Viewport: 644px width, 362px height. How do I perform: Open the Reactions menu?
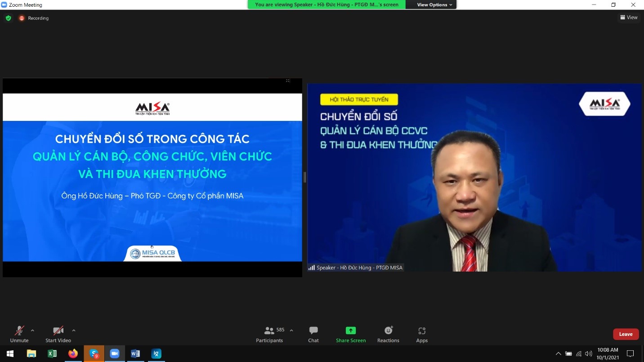click(388, 334)
